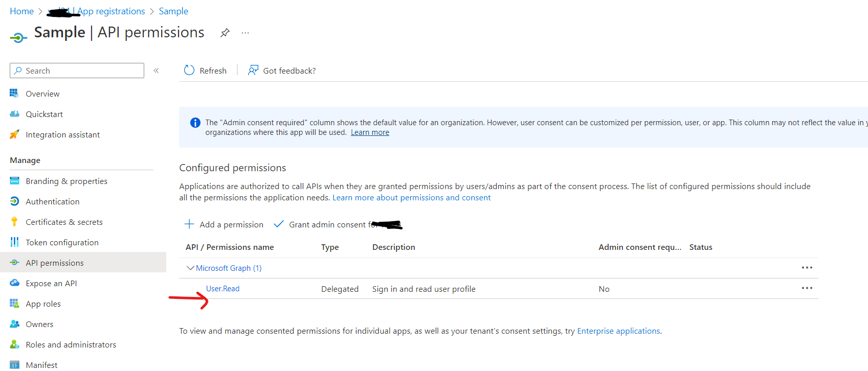
Task: Click the Status column header
Action: (x=701, y=247)
